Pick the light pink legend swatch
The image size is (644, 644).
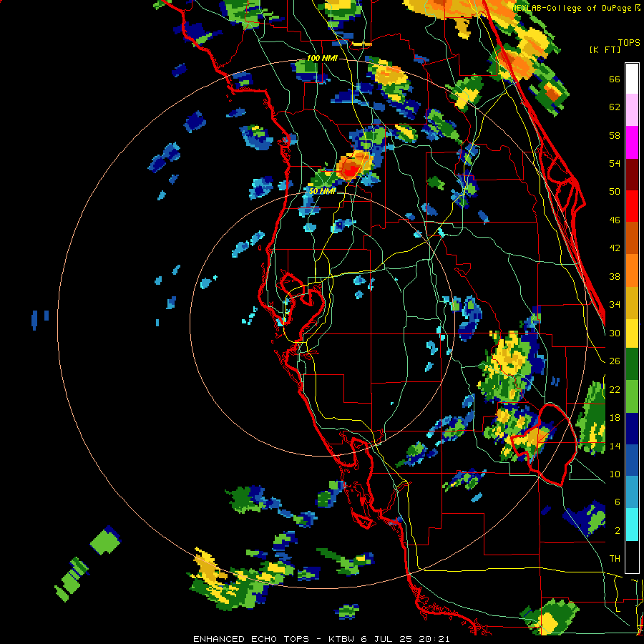(x=632, y=109)
